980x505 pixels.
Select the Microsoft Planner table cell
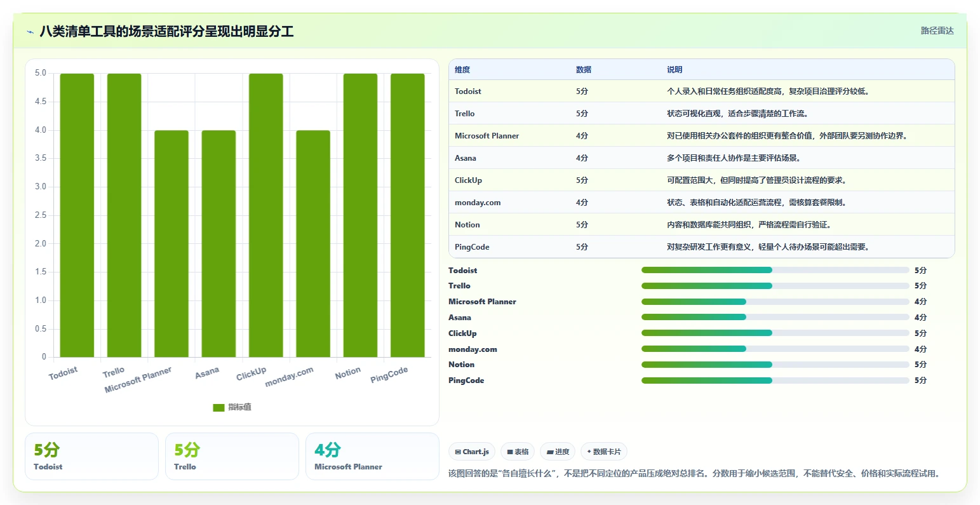487,136
